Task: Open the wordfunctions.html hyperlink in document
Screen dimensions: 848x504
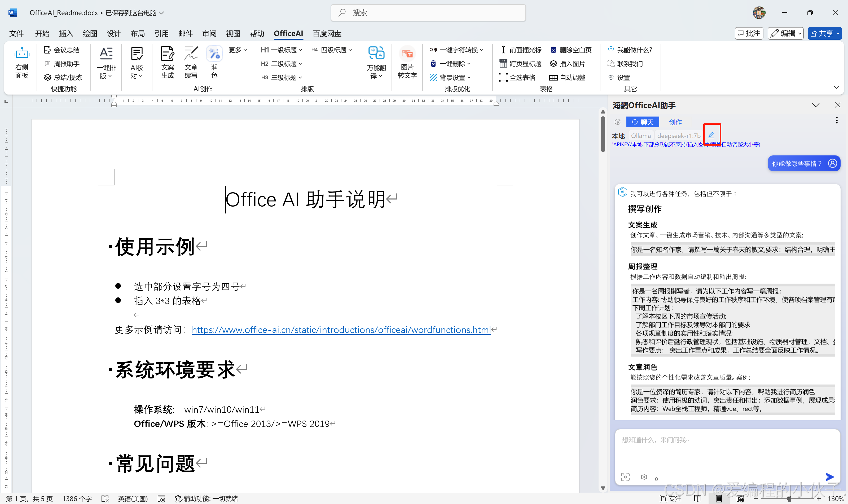Action: click(341, 329)
